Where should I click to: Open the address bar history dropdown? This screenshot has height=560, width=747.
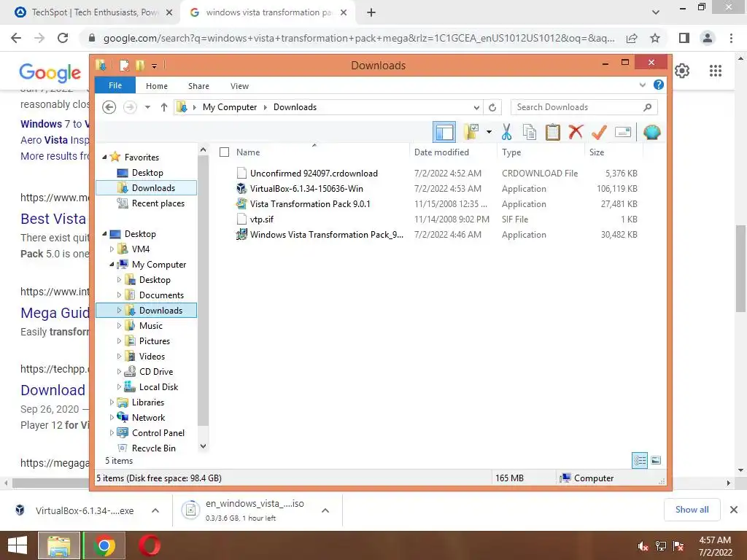(476, 107)
